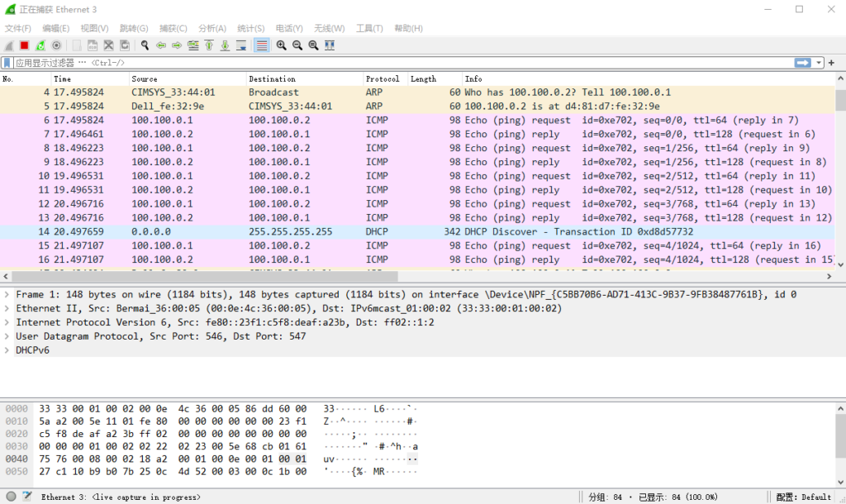
Task: Zoom in on packet text
Action: (x=282, y=45)
